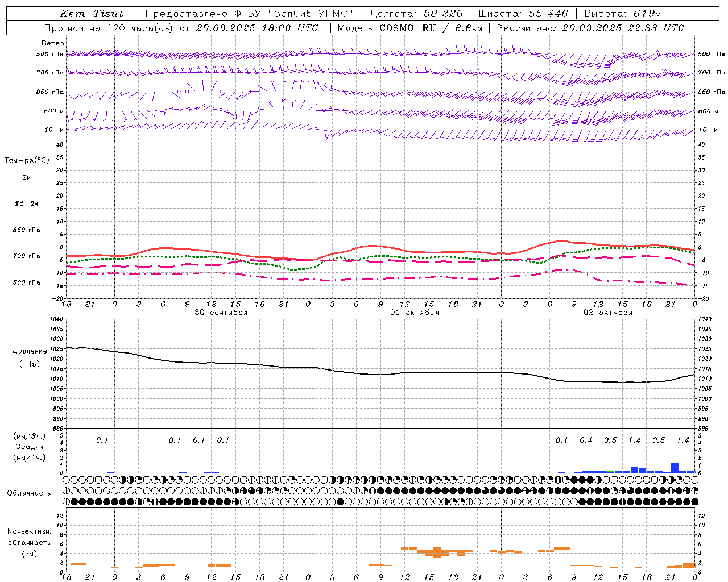728x582 pixels.
Task: Click the 'Осадки' precipitation label
Action: 29,447
